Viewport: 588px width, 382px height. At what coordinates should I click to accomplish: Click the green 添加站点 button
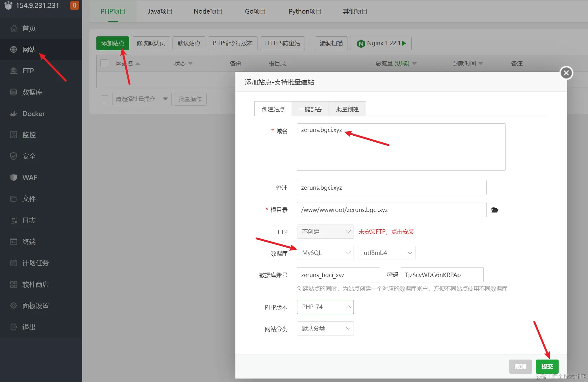pyautogui.click(x=113, y=43)
